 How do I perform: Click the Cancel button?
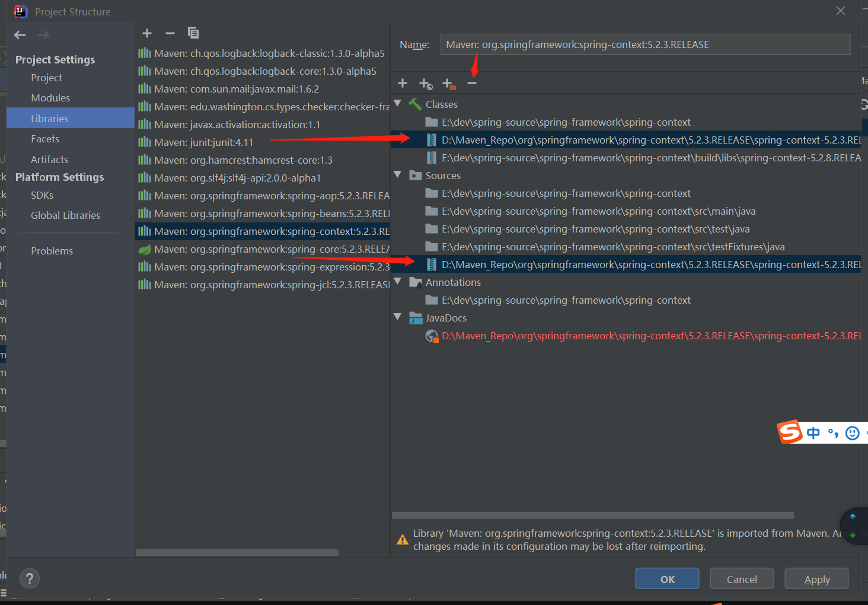point(742,579)
